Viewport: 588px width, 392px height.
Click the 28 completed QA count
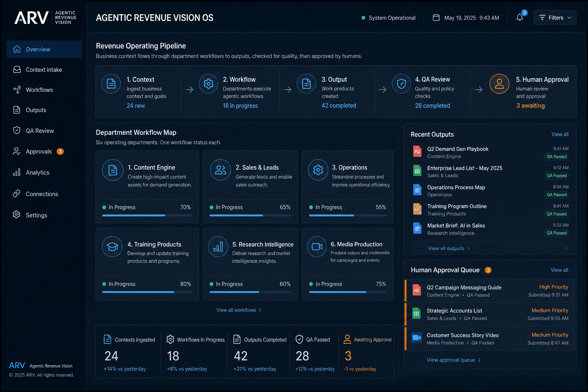[433, 106]
